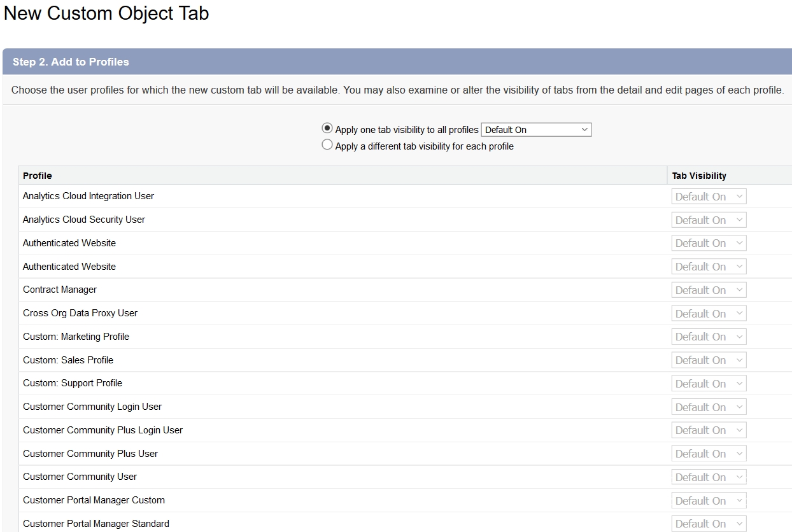Click the 'Customer Community User' profile name

80,477
